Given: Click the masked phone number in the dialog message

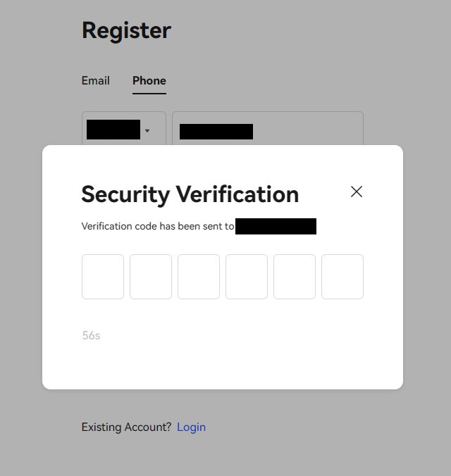Looking at the screenshot, I should [x=276, y=227].
